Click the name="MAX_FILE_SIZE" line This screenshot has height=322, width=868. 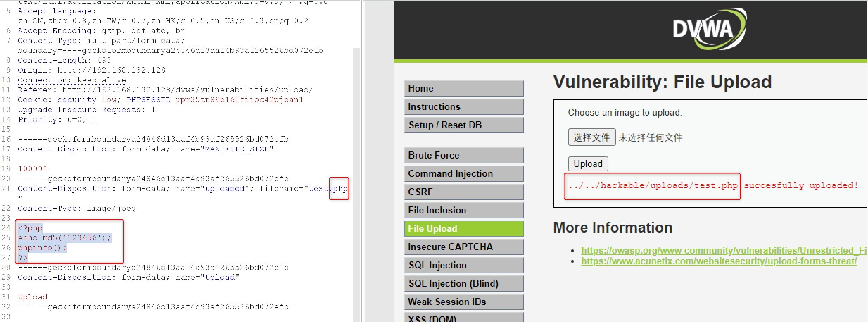click(146, 149)
